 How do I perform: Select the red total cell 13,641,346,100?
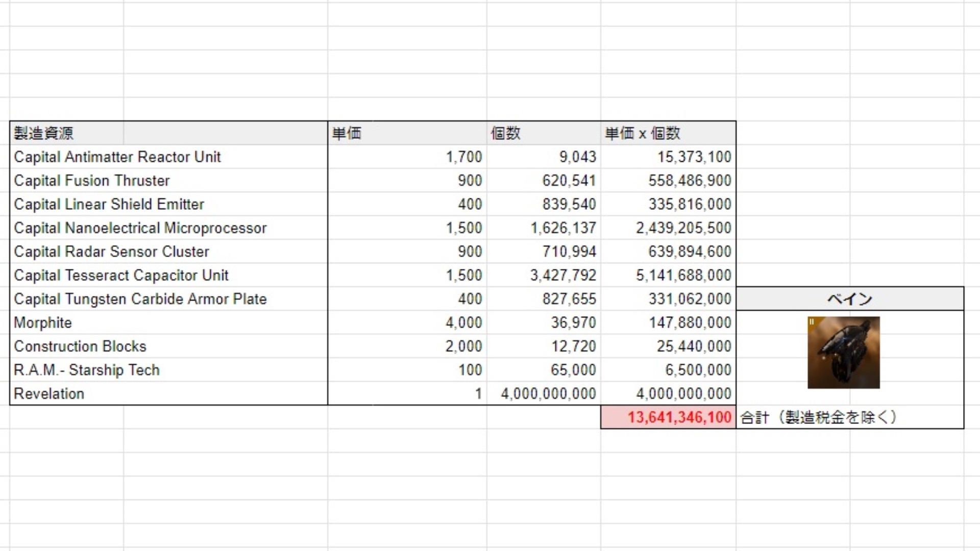[x=668, y=417]
